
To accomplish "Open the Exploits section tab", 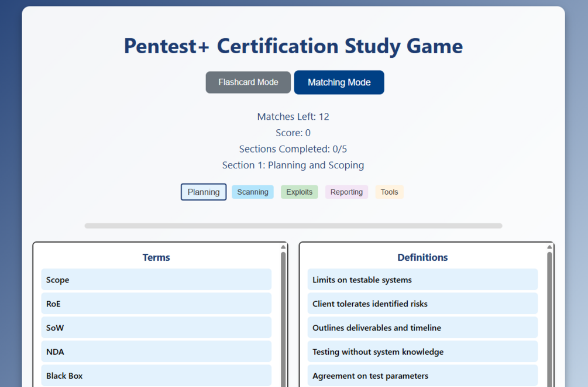I will [x=299, y=192].
